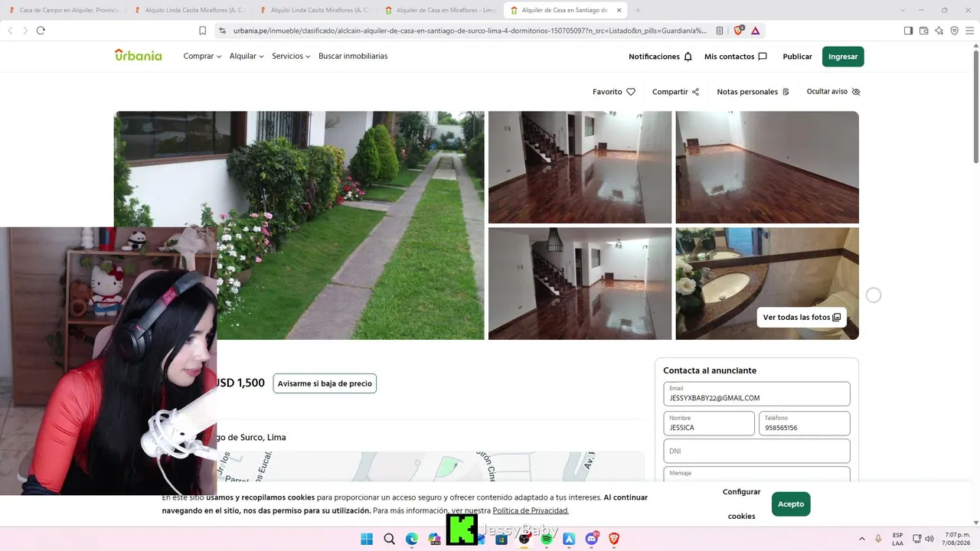
Task: Open Leo AI sparkle icon
Action: 939,31
